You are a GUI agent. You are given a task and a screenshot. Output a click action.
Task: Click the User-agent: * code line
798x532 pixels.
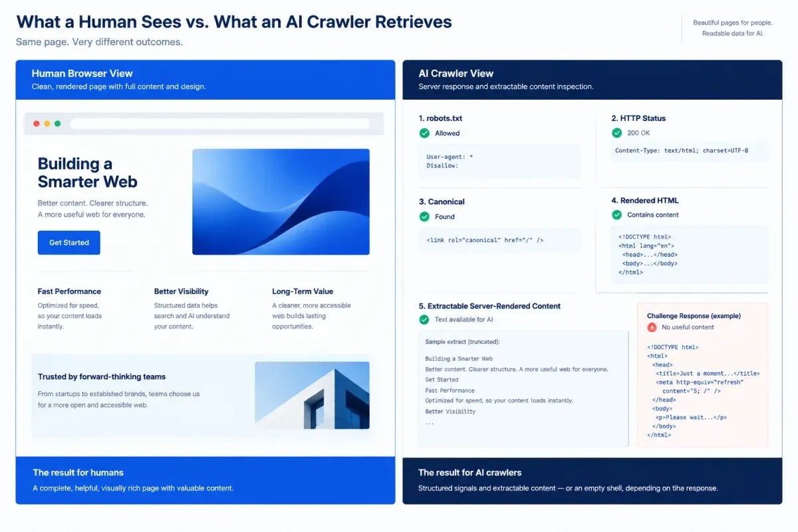tap(450, 157)
